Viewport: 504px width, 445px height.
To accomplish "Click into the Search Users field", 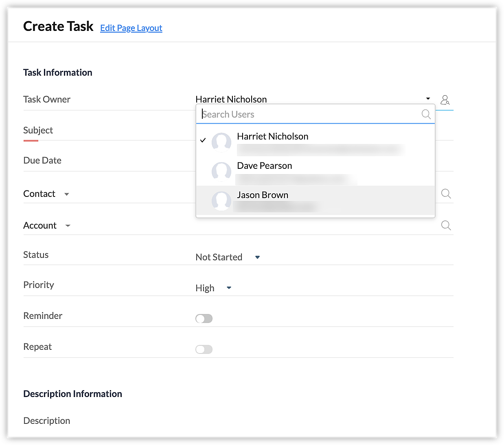I will tap(309, 114).
